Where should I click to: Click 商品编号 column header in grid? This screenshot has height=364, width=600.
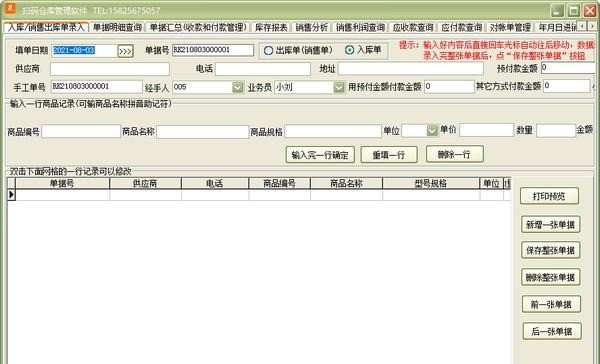point(280,183)
